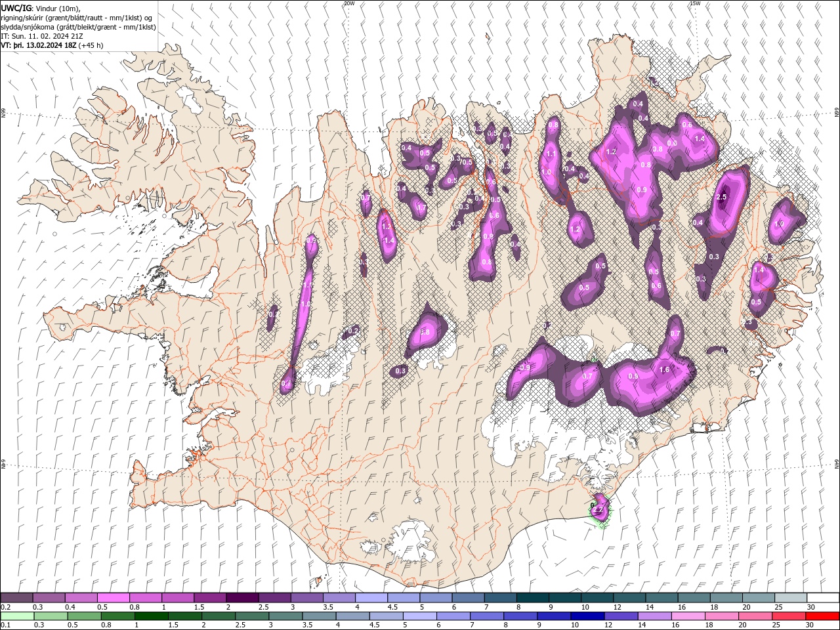The height and width of the screenshot is (630, 840).
Task: Click the '20W' longitude label at top
Action: (x=349, y=3)
